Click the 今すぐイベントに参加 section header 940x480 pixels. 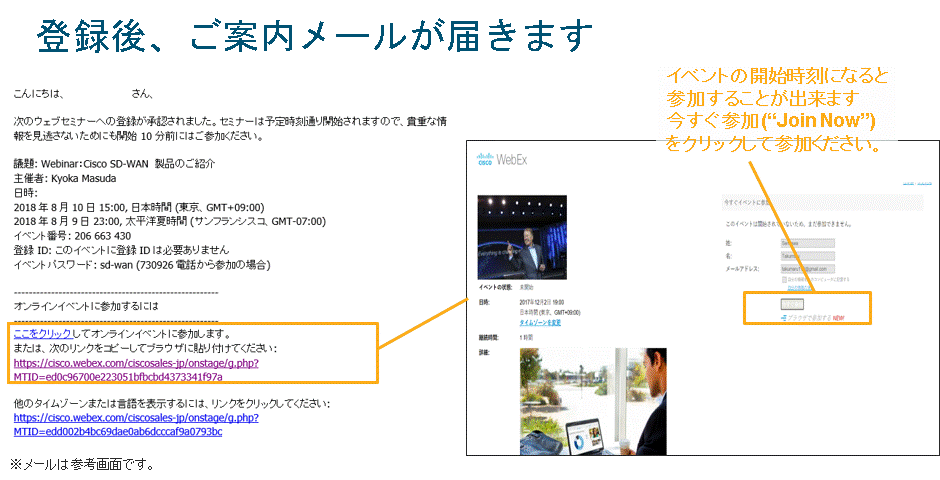click(822, 202)
